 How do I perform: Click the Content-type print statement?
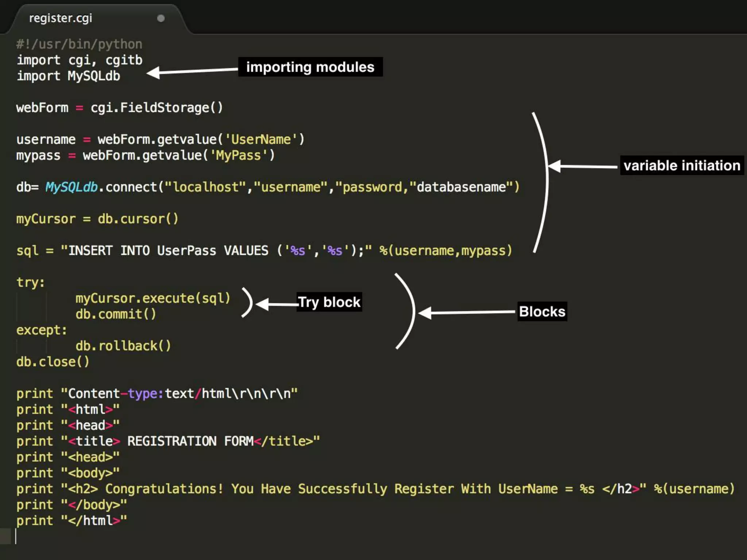coord(157,394)
